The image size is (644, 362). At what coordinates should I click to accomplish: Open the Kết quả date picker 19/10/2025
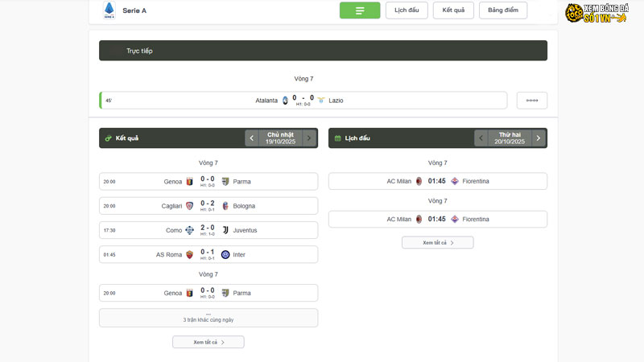tap(281, 138)
